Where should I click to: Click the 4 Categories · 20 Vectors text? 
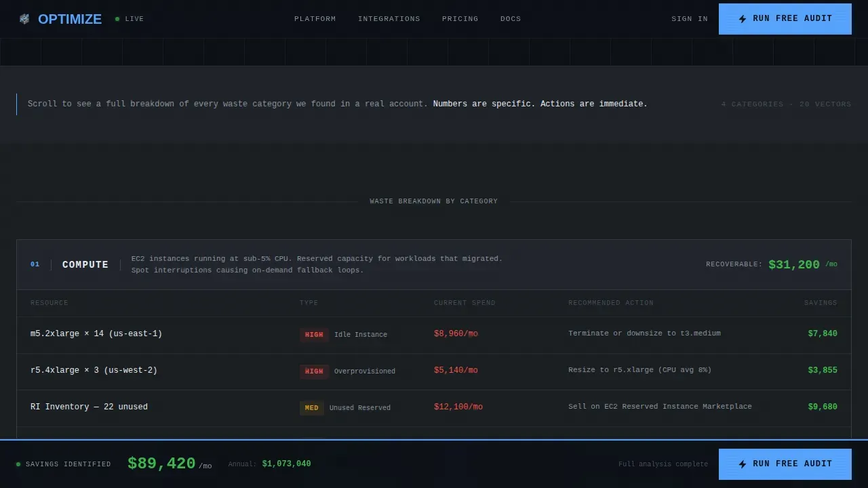(786, 104)
